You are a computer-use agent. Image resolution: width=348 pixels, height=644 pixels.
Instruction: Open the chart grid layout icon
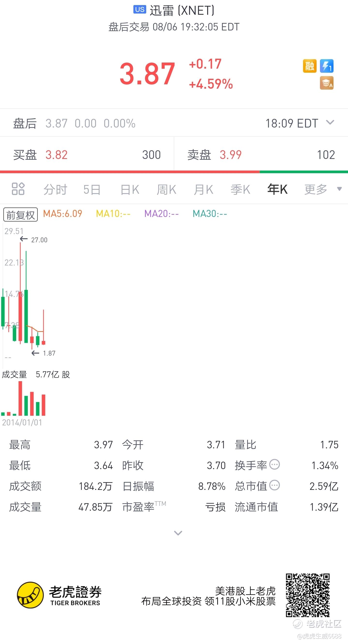click(18, 189)
